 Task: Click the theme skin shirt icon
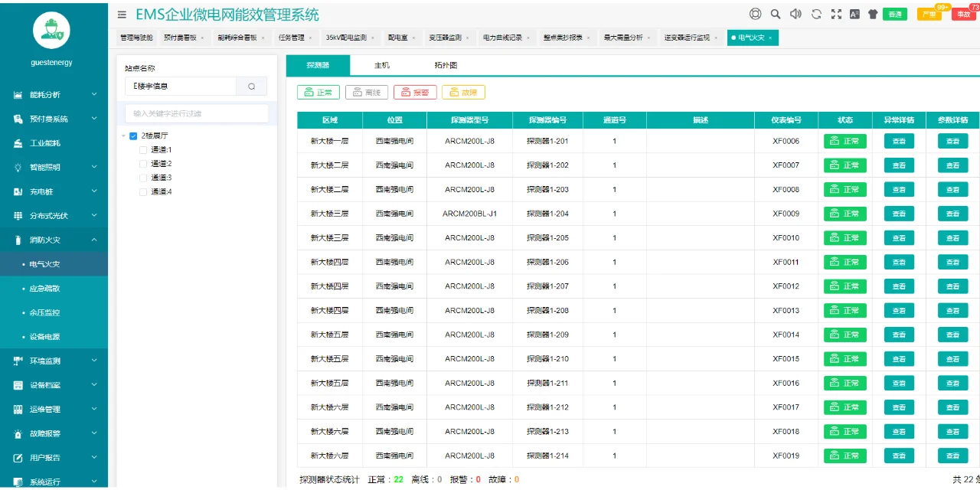(x=872, y=13)
